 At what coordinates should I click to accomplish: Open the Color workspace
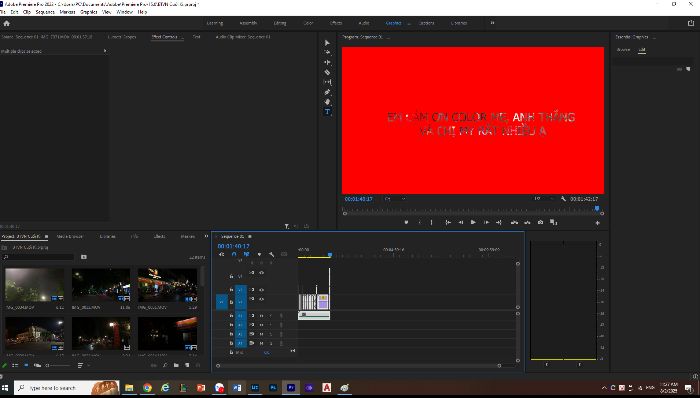click(x=308, y=23)
